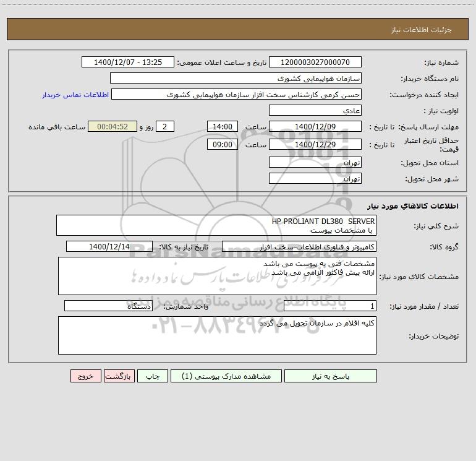476x461 pixels.
Task: Click the header جزئیات اطلاعات نیاز
Action: 422,30
